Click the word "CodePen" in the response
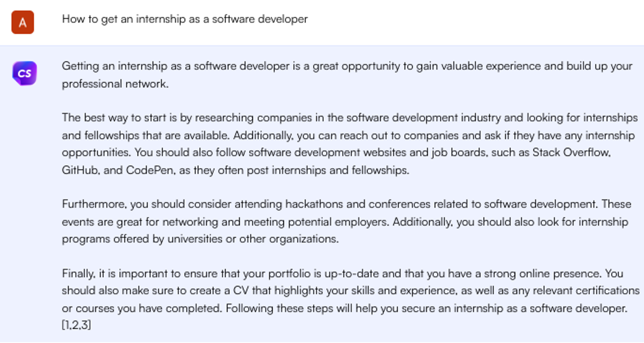This screenshot has height=343, width=644. coord(150,170)
